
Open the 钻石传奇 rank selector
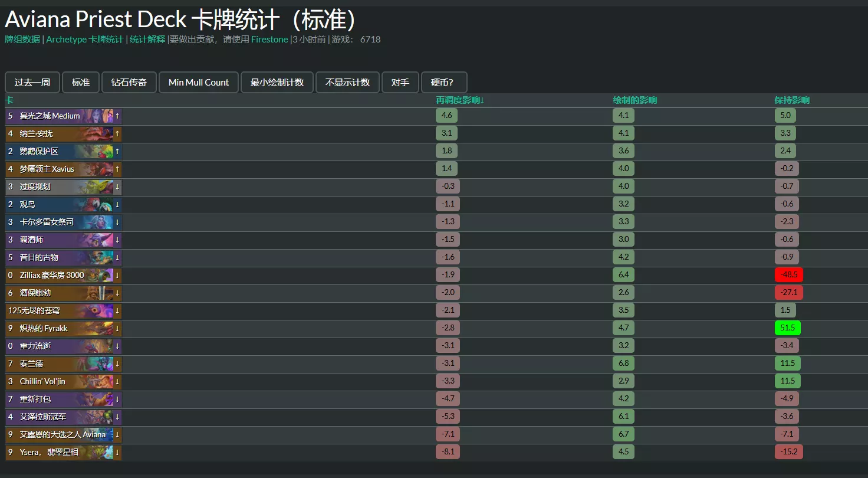pyautogui.click(x=129, y=82)
